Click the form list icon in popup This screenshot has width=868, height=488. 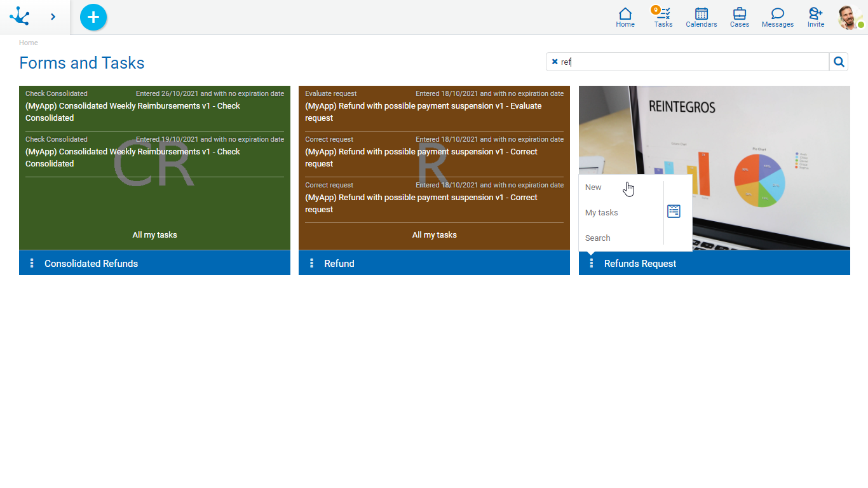point(674,212)
